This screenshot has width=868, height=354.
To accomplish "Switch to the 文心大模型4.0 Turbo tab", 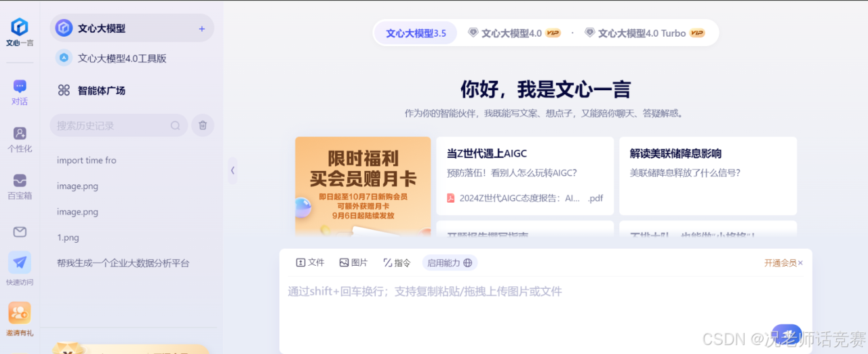I will (646, 33).
